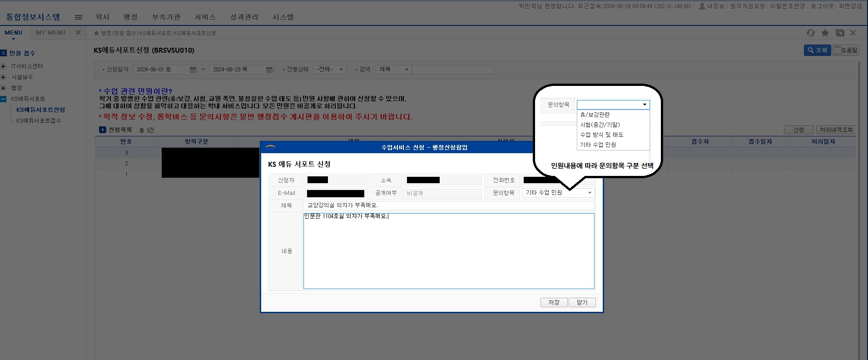Open the 서비스 top menu

coord(205,17)
